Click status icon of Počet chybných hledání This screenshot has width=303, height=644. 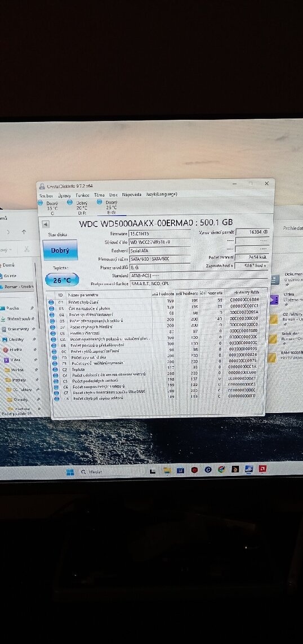pos(52,327)
